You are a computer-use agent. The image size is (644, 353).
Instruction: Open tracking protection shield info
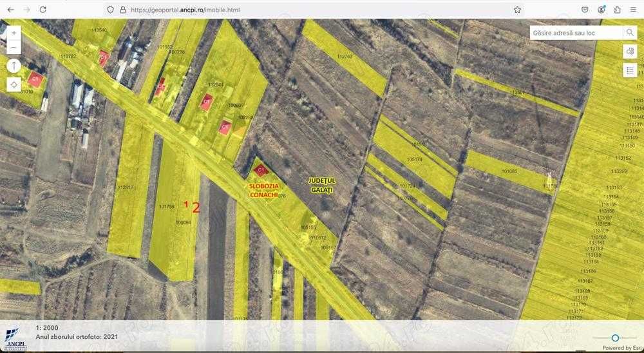(x=110, y=10)
